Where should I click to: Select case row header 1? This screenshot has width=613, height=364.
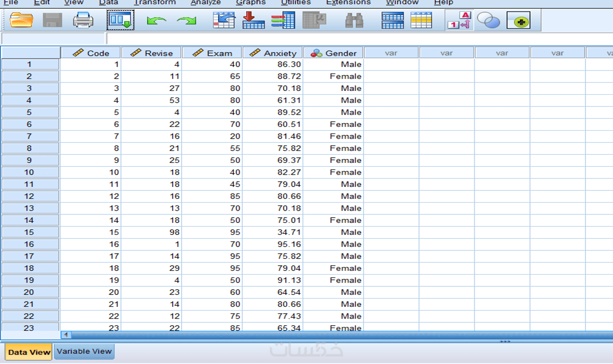pyautogui.click(x=30, y=64)
